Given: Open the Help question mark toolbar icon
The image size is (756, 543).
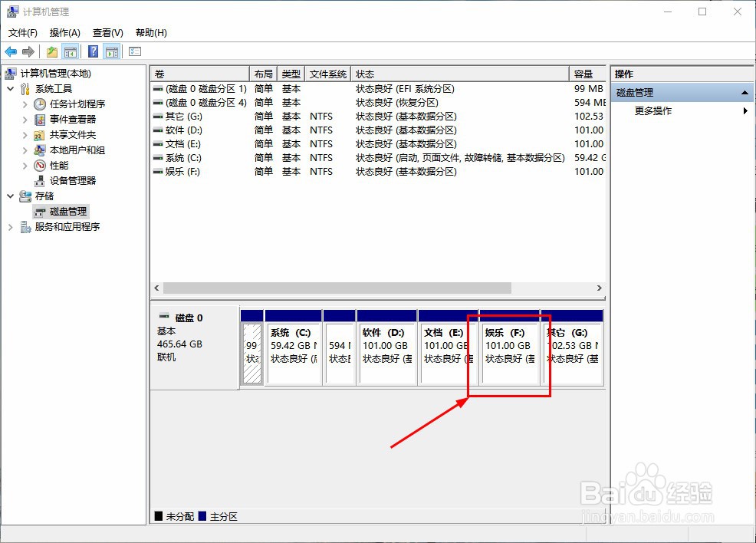Looking at the screenshot, I should click(93, 51).
